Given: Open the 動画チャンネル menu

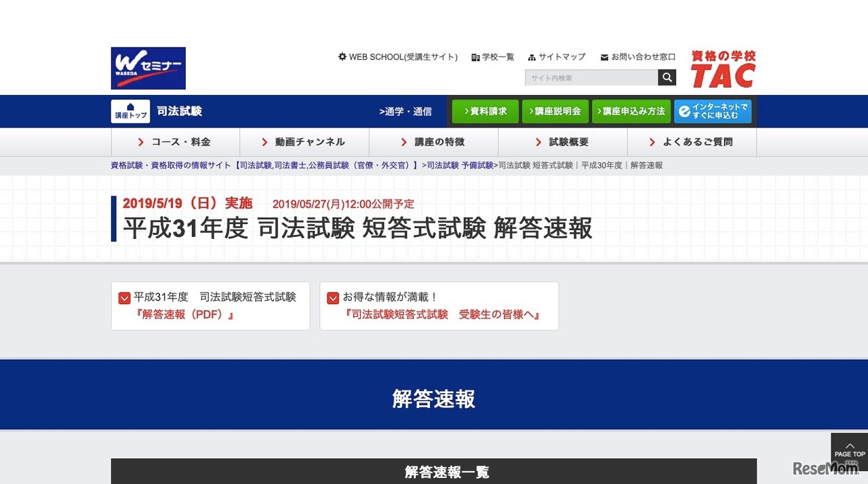Looking at the screenshot, I should click(x=309, y=142).
